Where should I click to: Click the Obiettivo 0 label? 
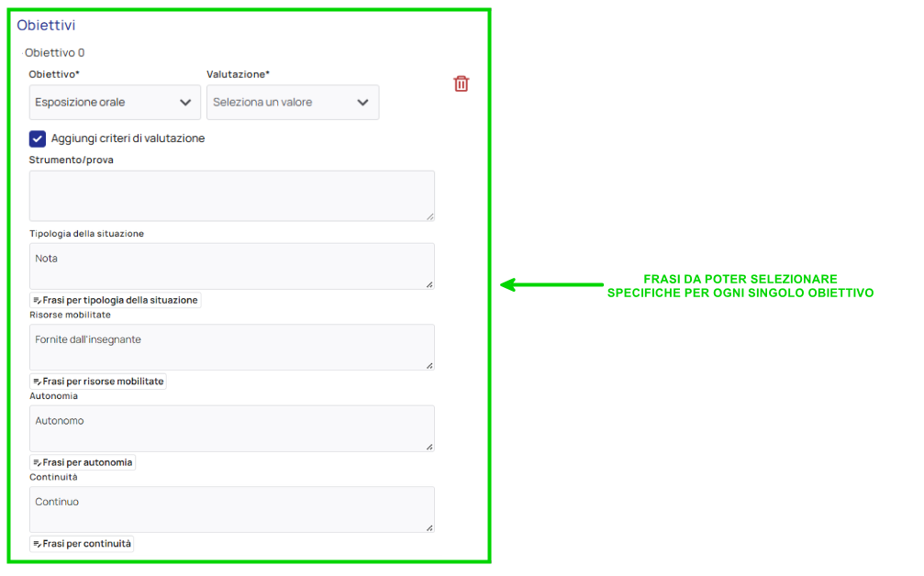[x=55, y=53]
